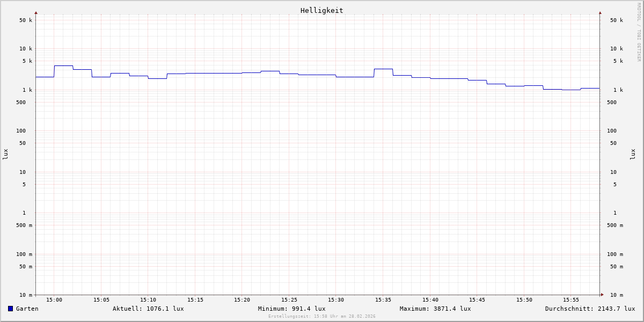Image resolution: width=644 pixels, height=322 pixels.
Task: Click the 15:35 time axis label
Action: [x=383, y=300]
